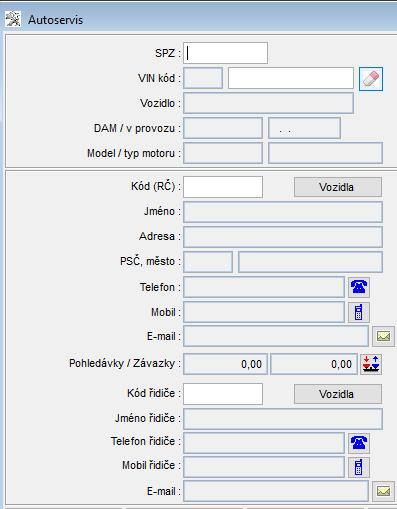Click the DAM field
397x509 pixels.
coord(223,128)
